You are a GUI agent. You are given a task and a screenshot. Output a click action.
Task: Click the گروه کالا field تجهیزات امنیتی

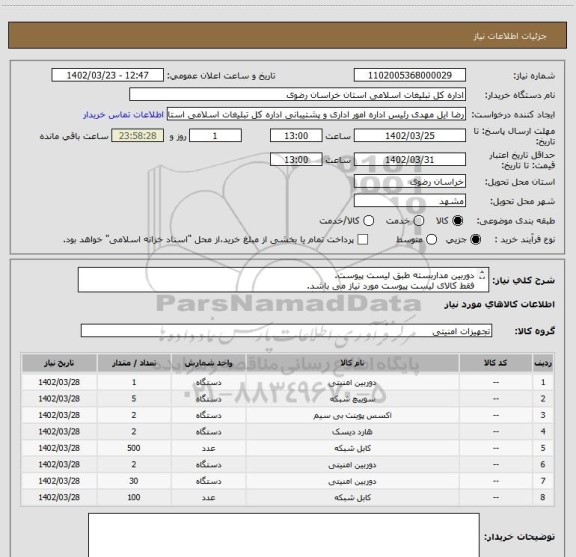pos(286,331)
